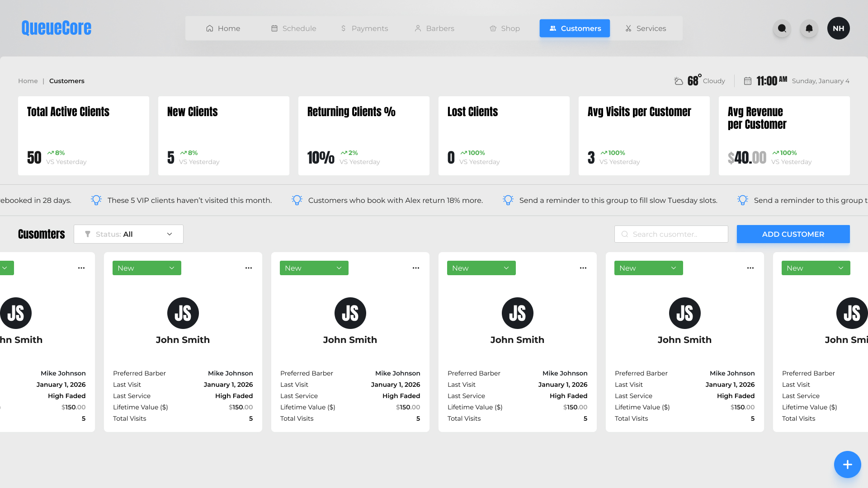Image resolution: width=868 pixels, height=488 pixels.
Task: Open New status dropdown on second card
Action: point(146,268)
